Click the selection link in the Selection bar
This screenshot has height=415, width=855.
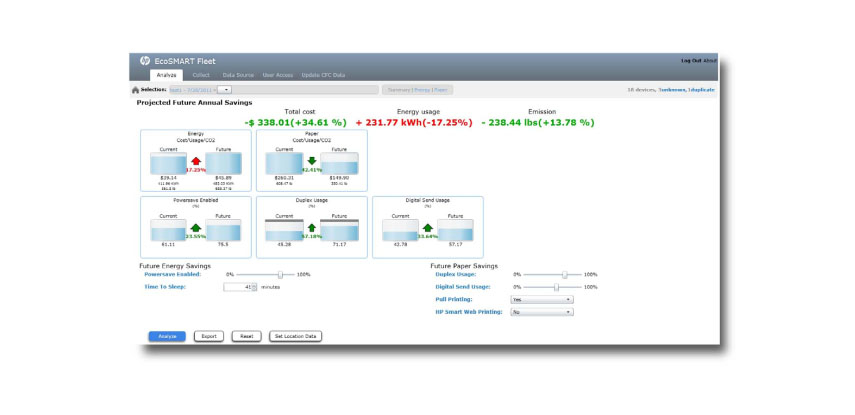(191, 90)
